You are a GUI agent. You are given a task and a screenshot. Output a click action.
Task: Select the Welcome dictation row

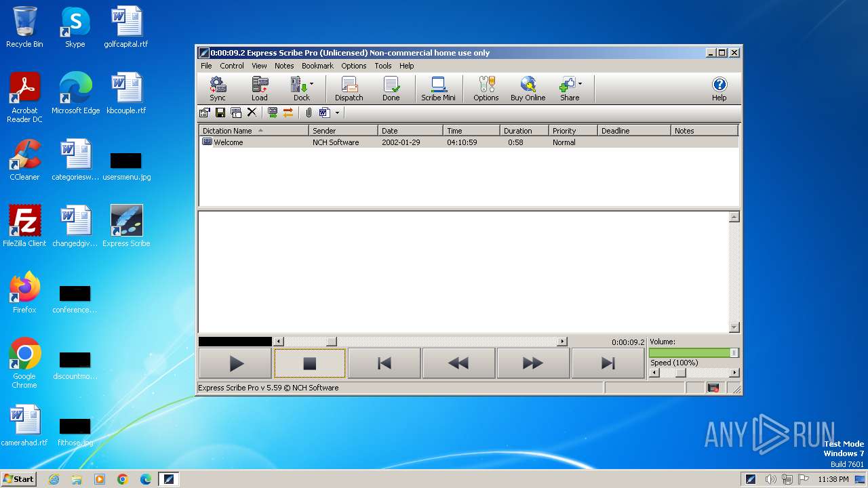coord(469,142)
